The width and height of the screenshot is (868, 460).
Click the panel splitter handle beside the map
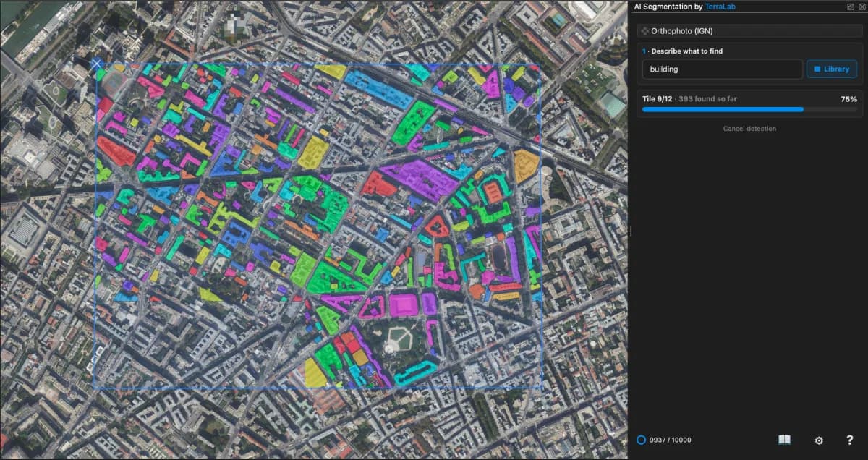click(631, 230)
